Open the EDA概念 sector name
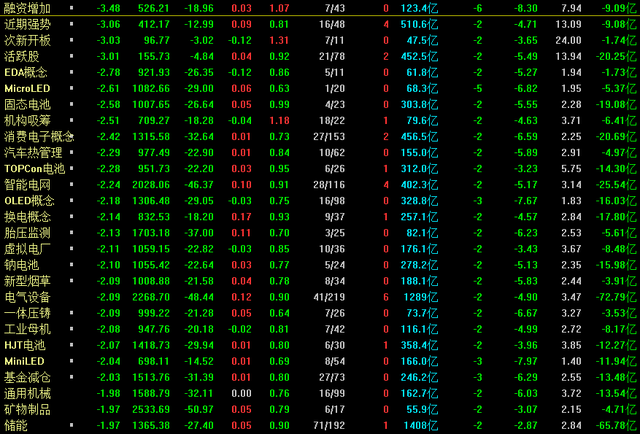The width and height of the screenshot is (640, 434). [26, 72]
